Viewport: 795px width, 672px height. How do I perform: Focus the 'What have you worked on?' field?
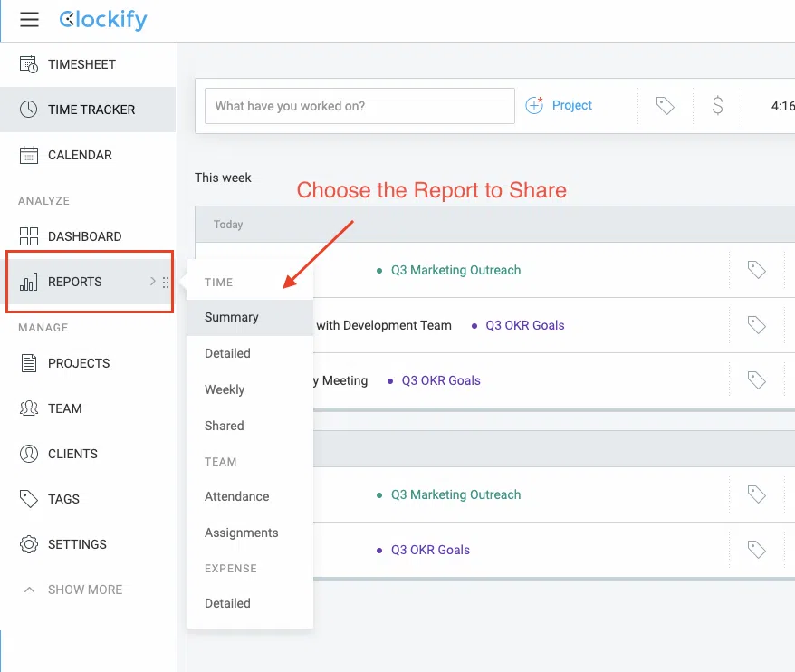tap(359, 106)
